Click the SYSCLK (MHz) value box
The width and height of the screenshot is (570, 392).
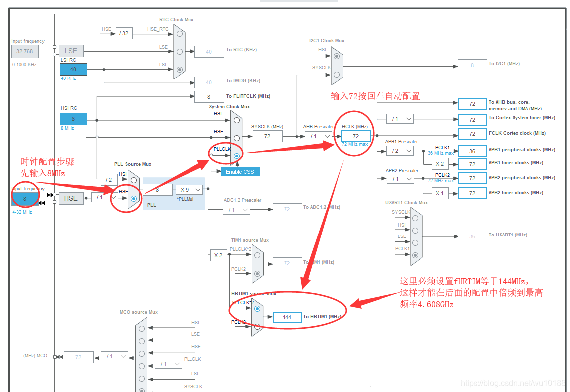pos(267,136)
